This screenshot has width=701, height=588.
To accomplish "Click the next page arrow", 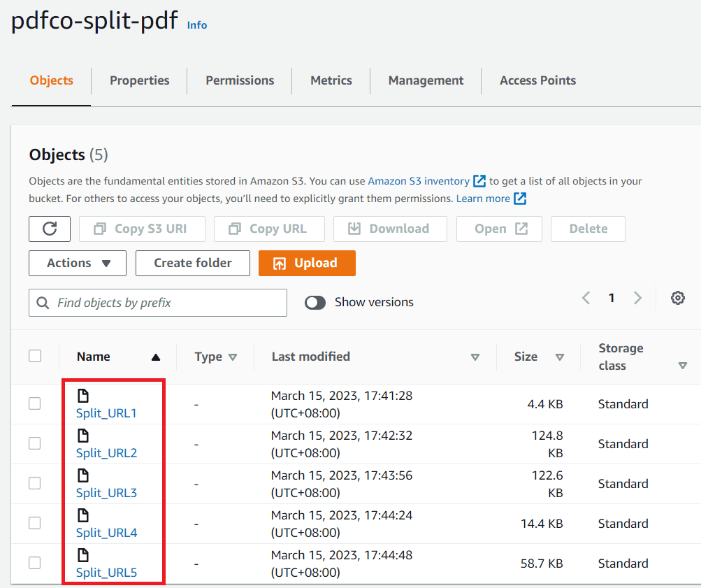I will pos(637,297).
